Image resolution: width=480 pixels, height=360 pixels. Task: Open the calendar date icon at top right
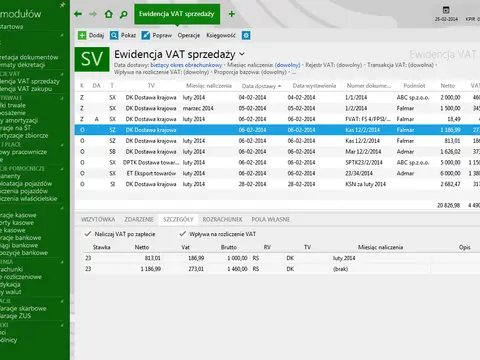[x=446, y=10]
